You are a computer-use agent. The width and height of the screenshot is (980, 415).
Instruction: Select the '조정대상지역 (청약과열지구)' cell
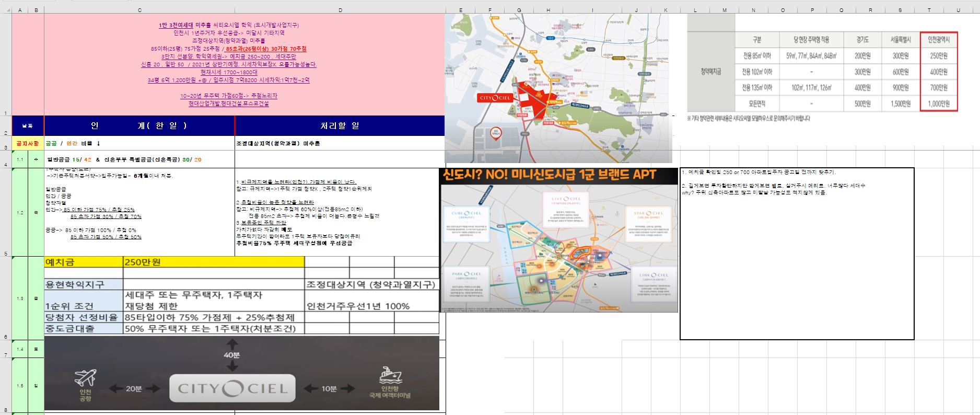point(372,284)
